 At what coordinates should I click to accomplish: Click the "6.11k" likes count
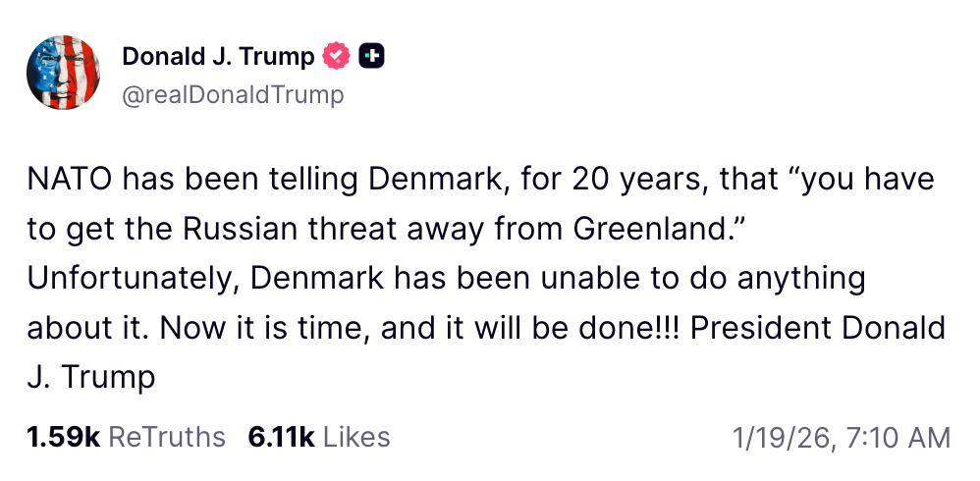[281, 437]
